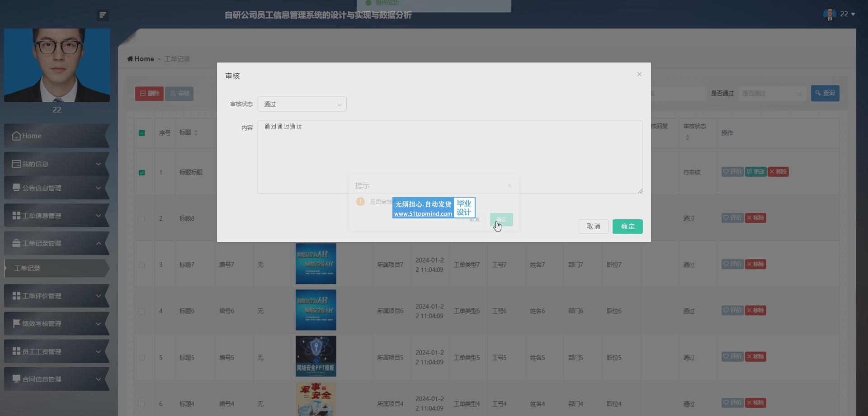Close the 提示 confirmation popup
868x416 pixels.
509,185
